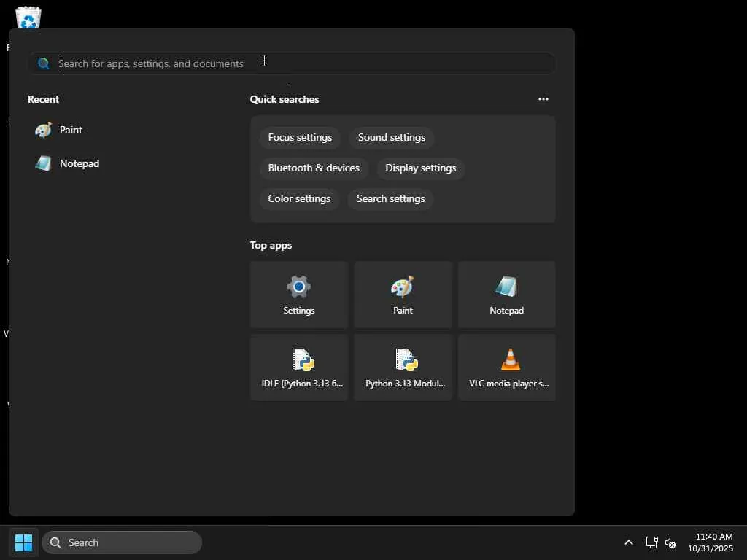The image size is (747, 560).
Task: Open Color settings quick search
Action: point(299,198)
